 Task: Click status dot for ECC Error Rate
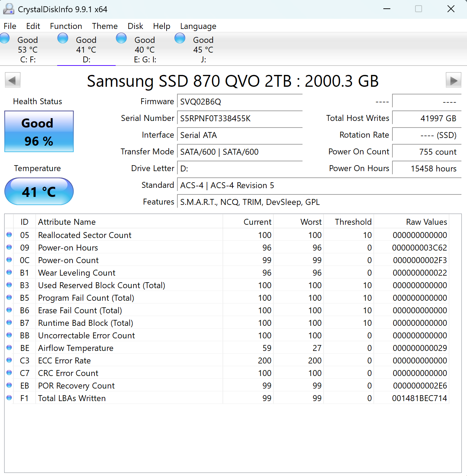point(9,360)
